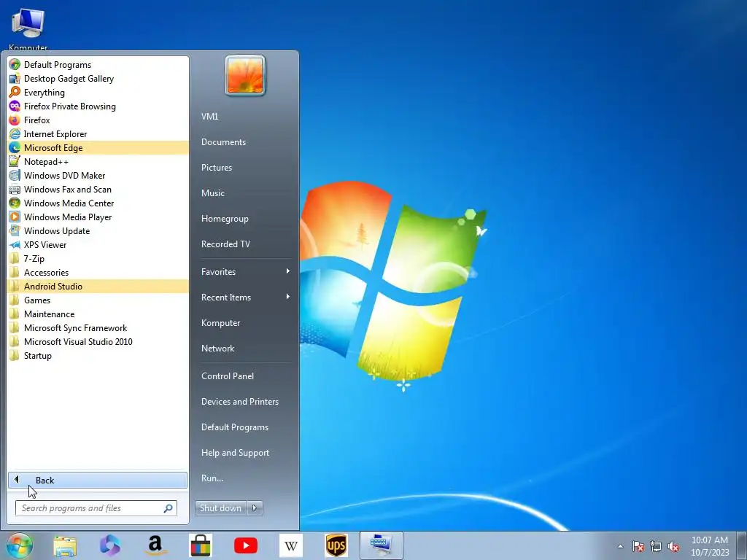Open the shut down options arrow

click(255, 508)
